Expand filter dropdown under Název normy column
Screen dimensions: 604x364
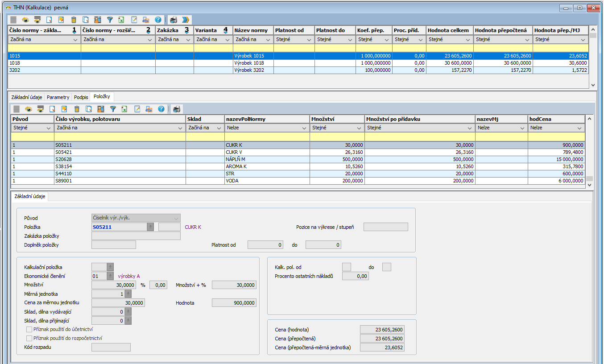pos(268,40)
